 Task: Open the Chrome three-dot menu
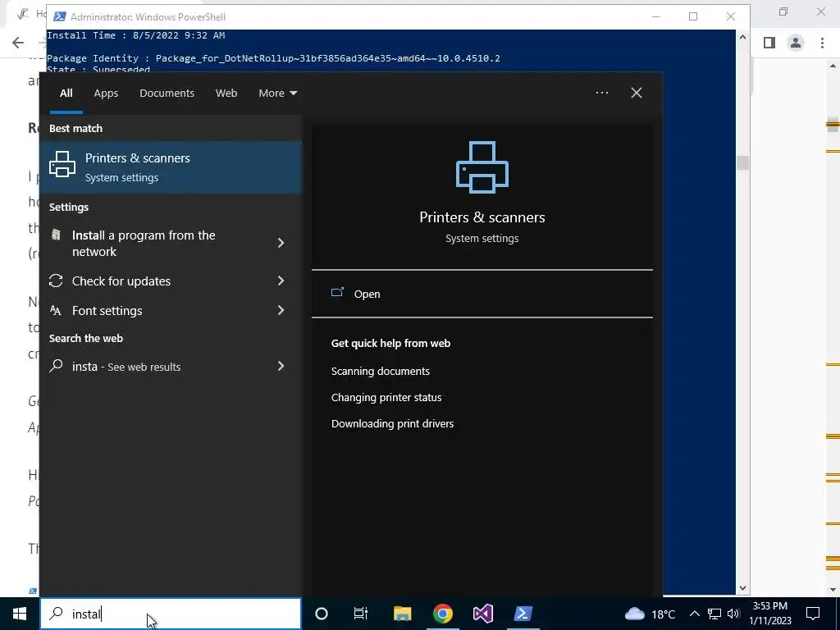822,43
